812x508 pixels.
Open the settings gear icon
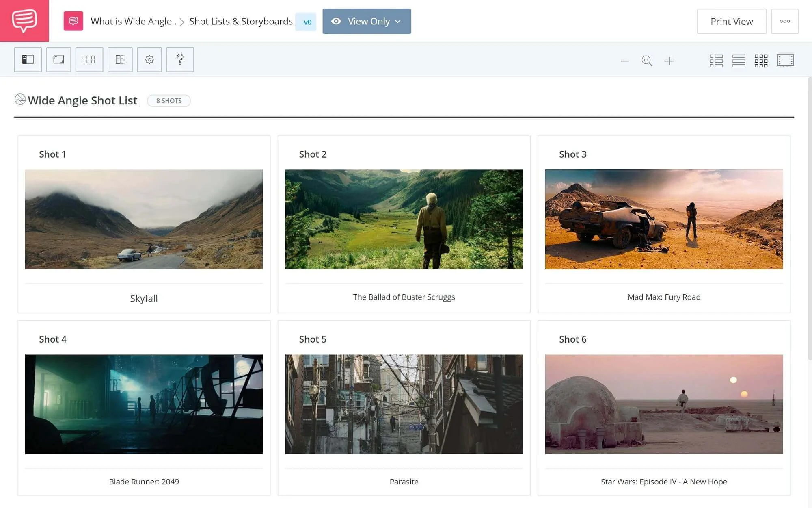(149, 59)
